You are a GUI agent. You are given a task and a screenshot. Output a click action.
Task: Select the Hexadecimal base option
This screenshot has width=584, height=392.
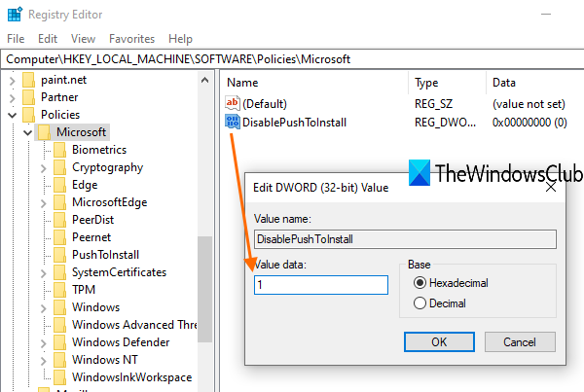(x=420, y=283)
